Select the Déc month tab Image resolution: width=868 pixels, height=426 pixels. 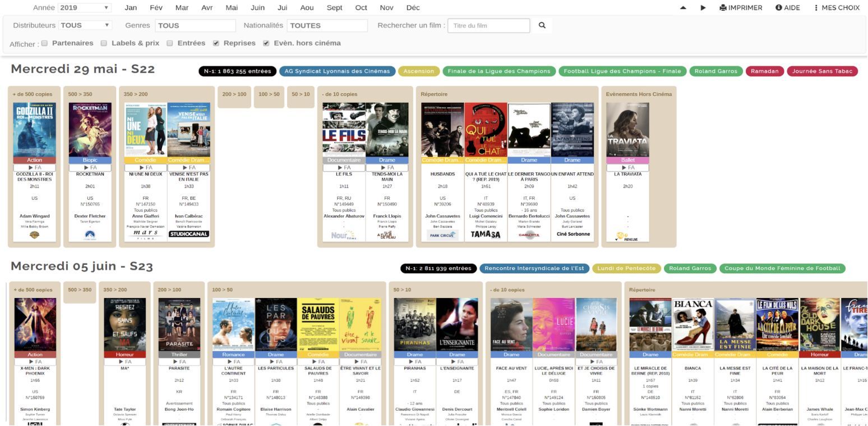[x=413, y=8]
